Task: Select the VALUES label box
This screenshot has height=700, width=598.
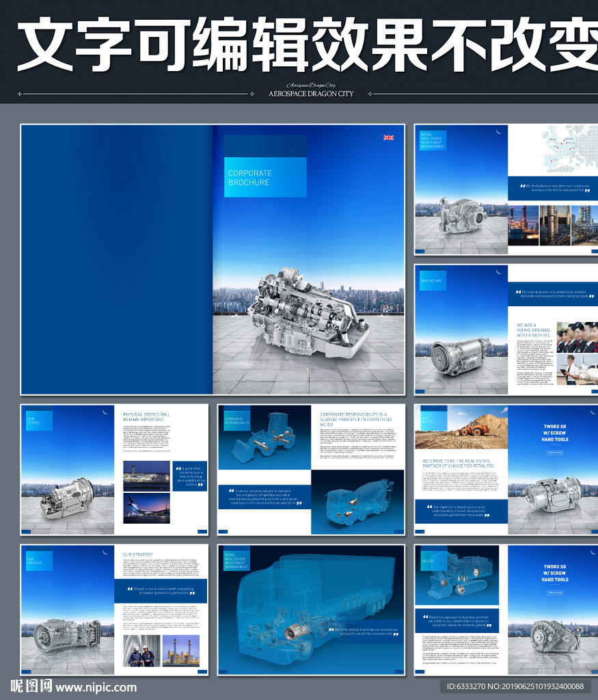Action: (434, 561)
